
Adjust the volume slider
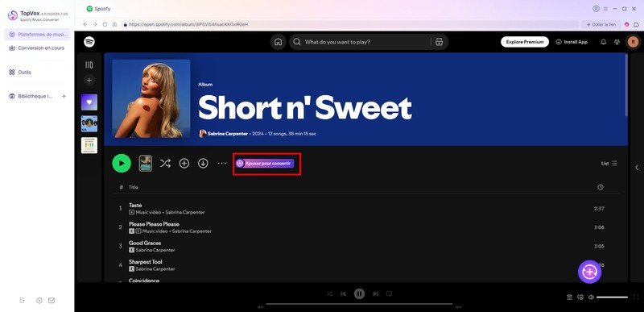coord(612,297)
